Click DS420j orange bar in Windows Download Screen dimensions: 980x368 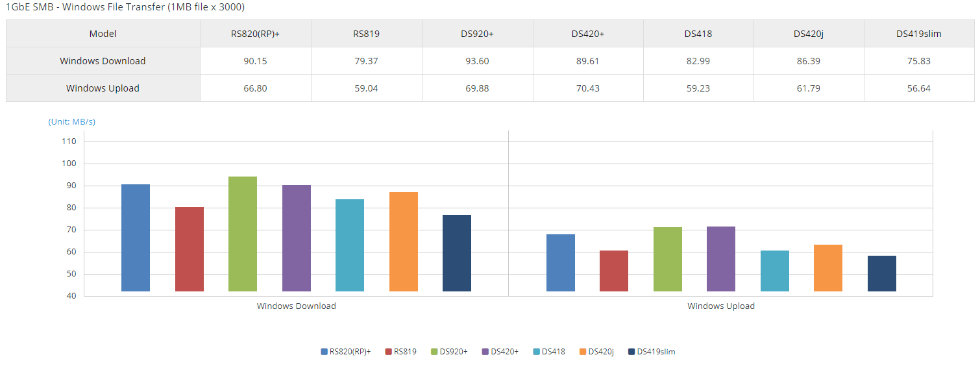tap(404, 242)
